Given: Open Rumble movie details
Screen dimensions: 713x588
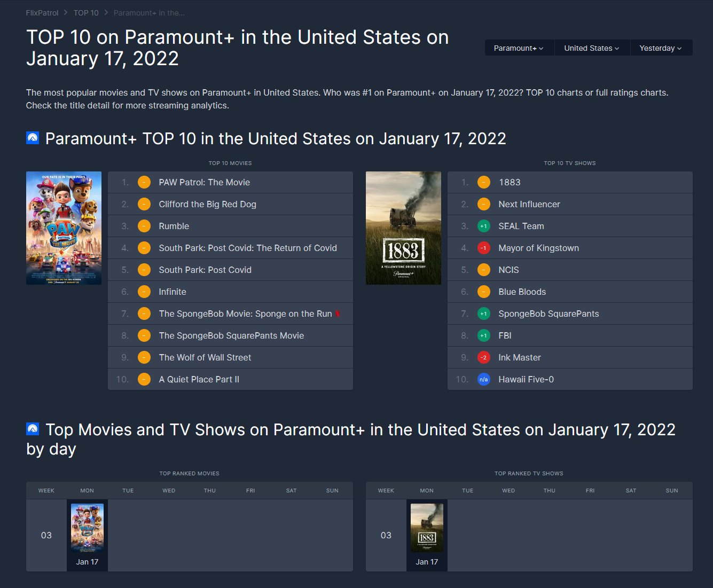Looking at the screenshot, I should click(174, 226).
